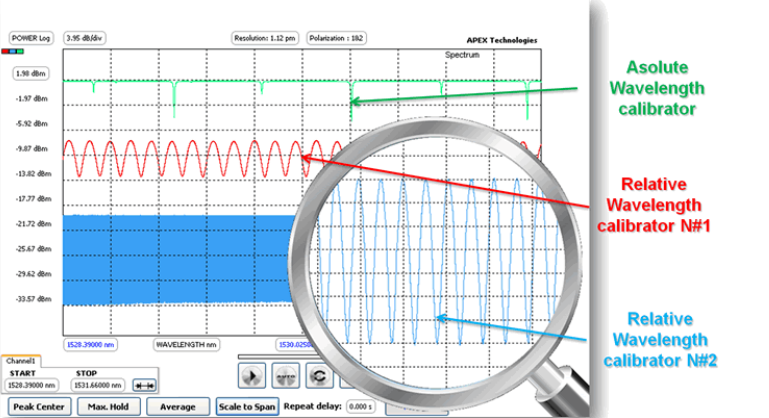The height and width of the screenshot is (418, 769).
Task: Click the blue 1530.025 center wavelength label
Action: tap(295, 345)
